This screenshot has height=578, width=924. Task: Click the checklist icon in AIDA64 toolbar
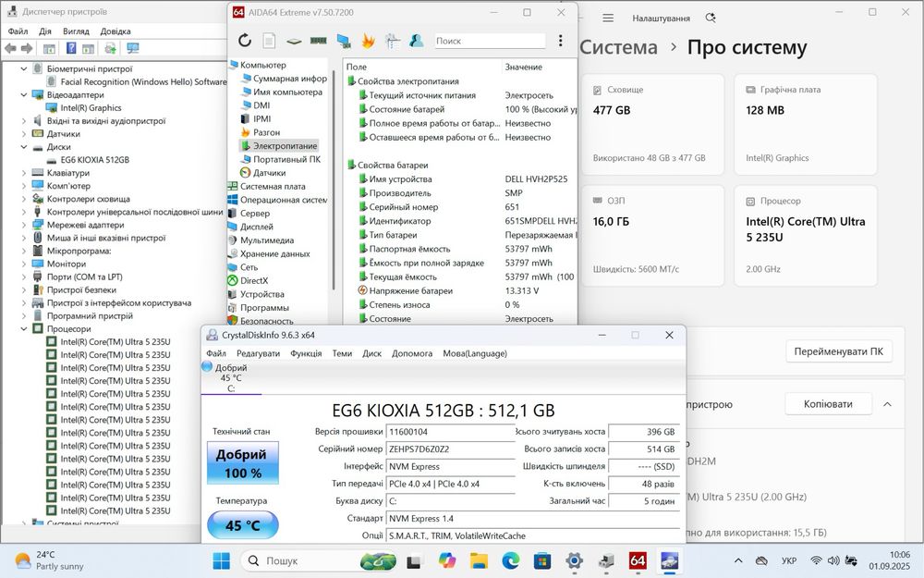coord(393,40)
